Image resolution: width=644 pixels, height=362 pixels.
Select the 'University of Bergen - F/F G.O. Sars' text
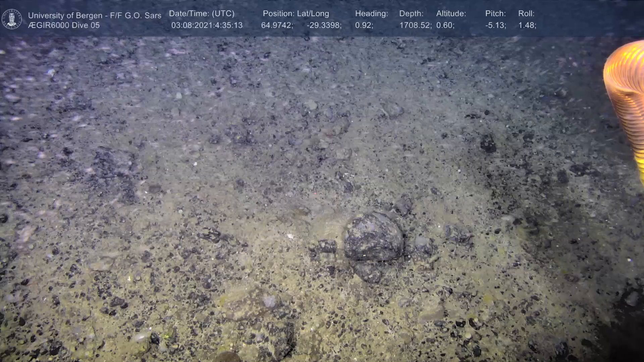[x=95, y=15]
